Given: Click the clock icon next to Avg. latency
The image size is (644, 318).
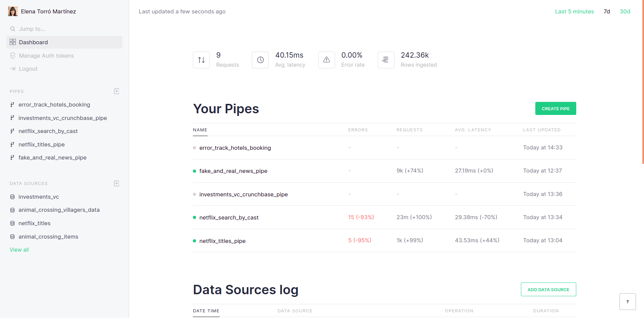Looking at the screenshot, I should click(260, 60).
